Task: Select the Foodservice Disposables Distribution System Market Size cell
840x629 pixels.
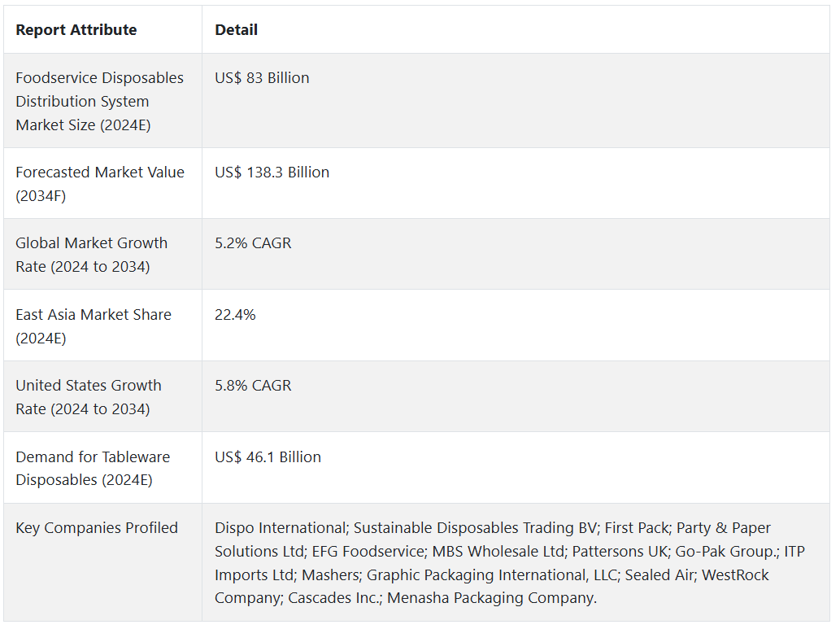Action: tap(100, 102)
